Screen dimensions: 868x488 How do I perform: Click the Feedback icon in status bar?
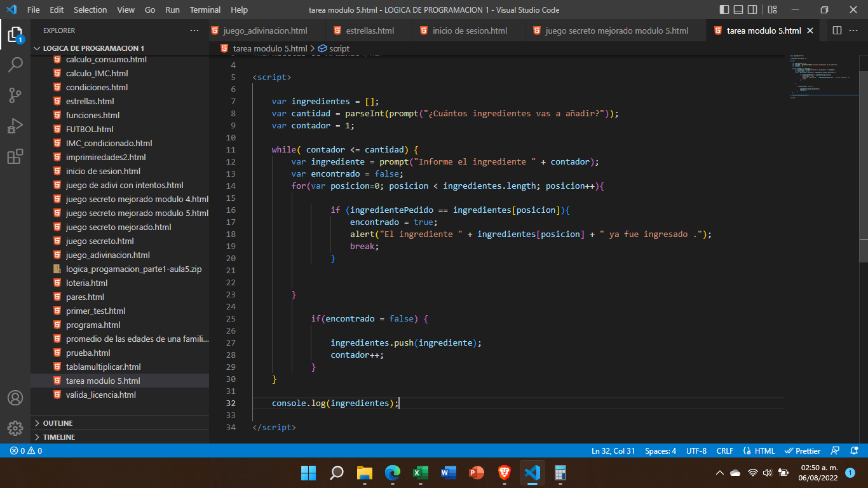coord(836,451)
